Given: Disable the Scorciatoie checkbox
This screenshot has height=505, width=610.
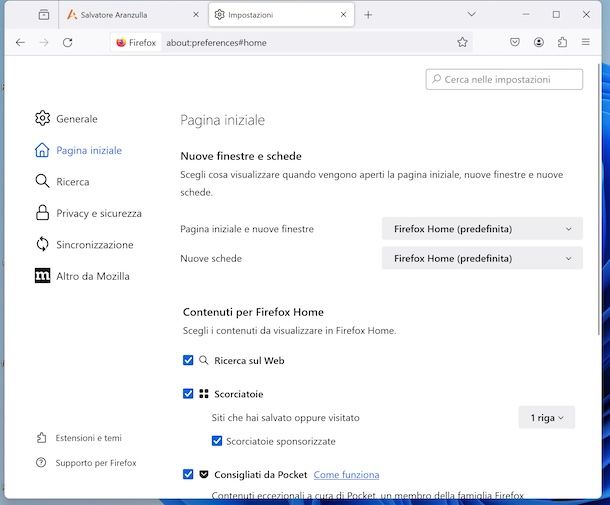Looking at the screenshot, I should coord(188,394).
